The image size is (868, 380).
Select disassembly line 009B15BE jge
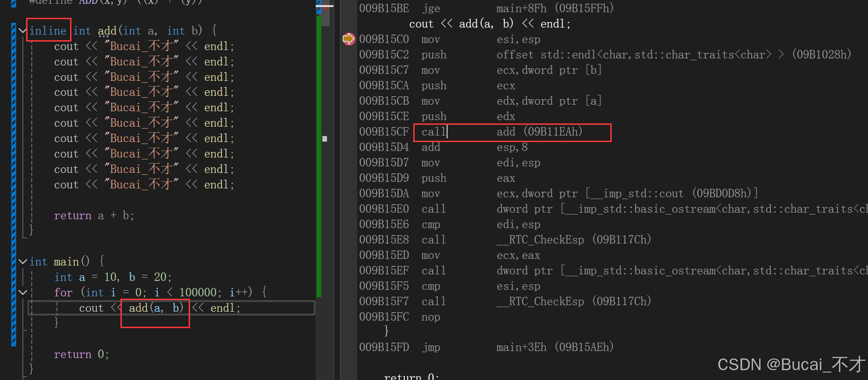point(486,8)
